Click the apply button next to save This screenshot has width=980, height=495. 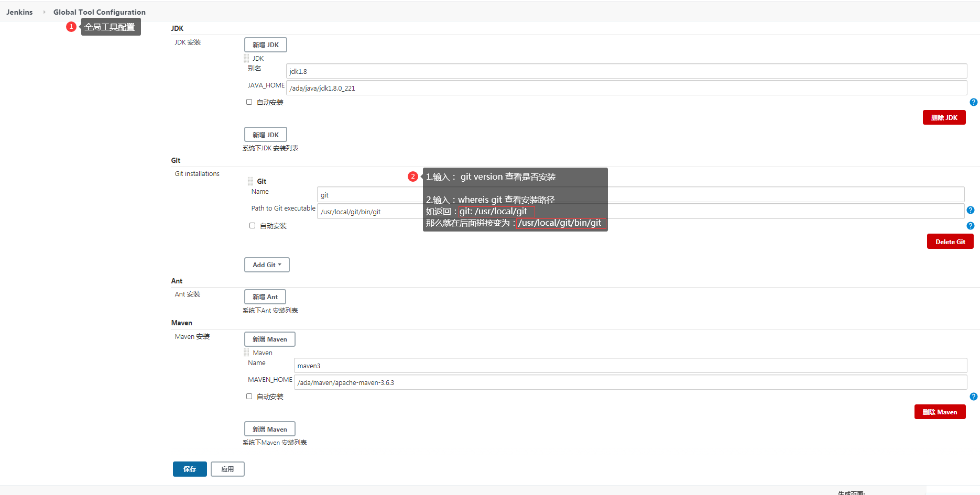pyautogui.click(x=227, y=469)
